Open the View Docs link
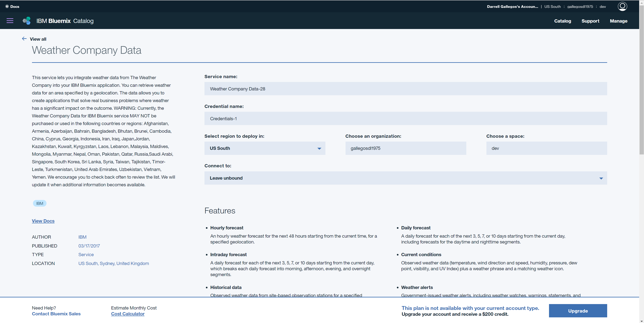 click(43, 221)
